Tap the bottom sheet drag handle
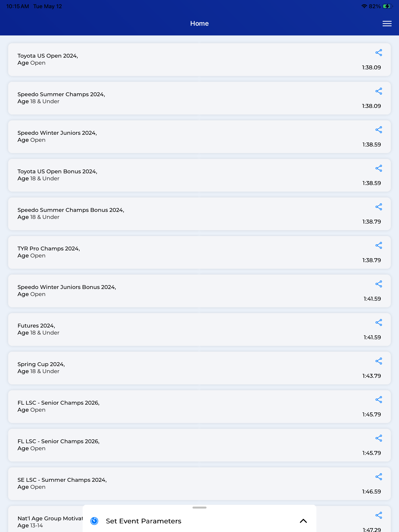 click(199, 507)
